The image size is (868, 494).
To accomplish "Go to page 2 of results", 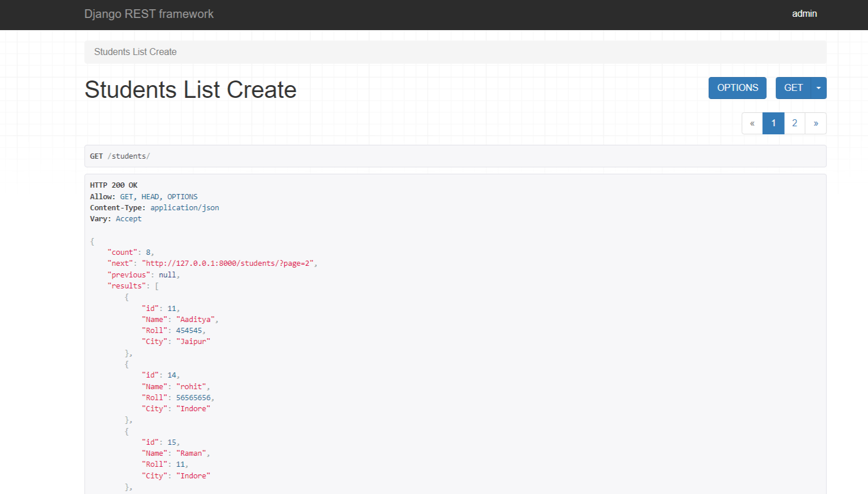I will pos(794,123).
